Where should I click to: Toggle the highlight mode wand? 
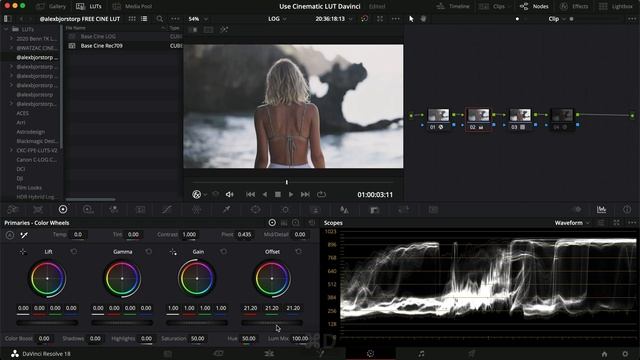(x=224, y=30)
